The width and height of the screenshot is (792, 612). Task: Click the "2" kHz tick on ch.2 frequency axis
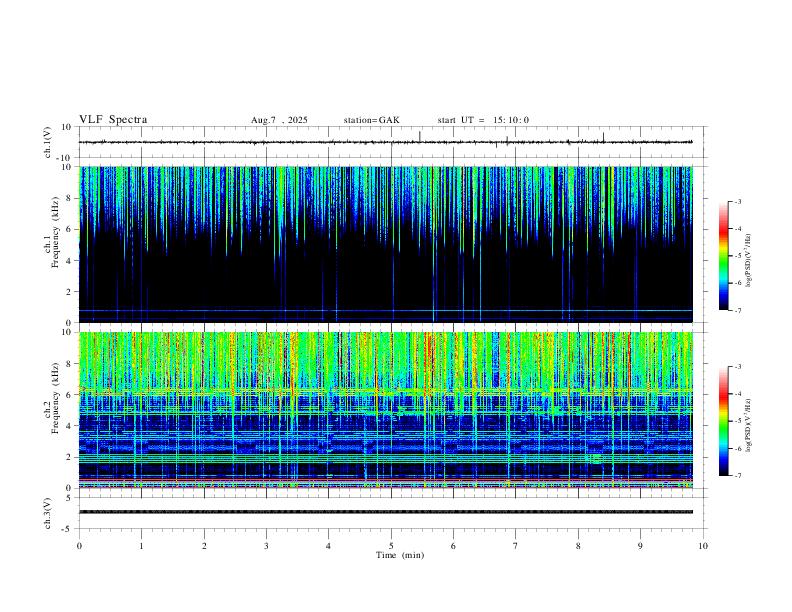tap(70, 457)
